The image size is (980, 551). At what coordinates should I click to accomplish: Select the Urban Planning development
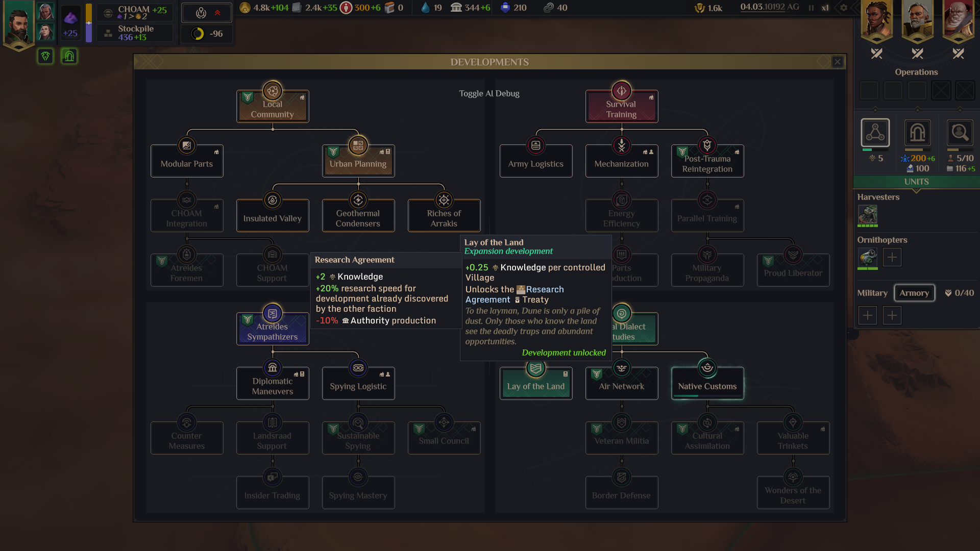(x=358, y=163)
